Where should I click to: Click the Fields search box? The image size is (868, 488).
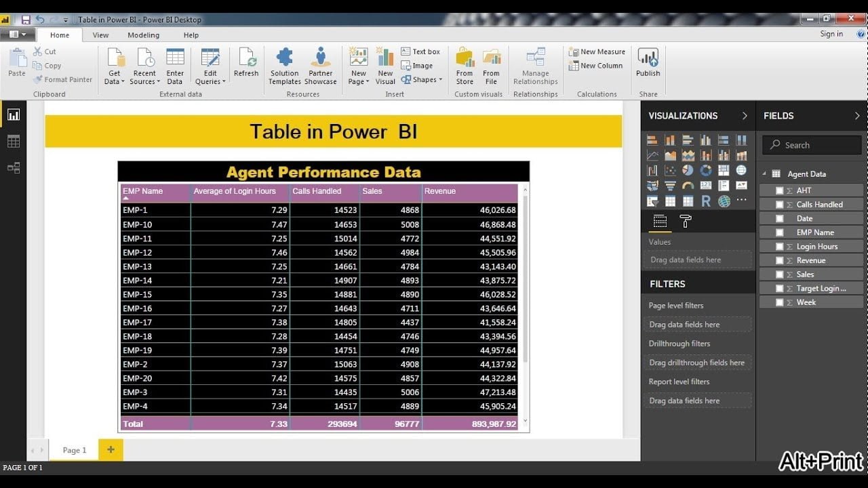812,145
